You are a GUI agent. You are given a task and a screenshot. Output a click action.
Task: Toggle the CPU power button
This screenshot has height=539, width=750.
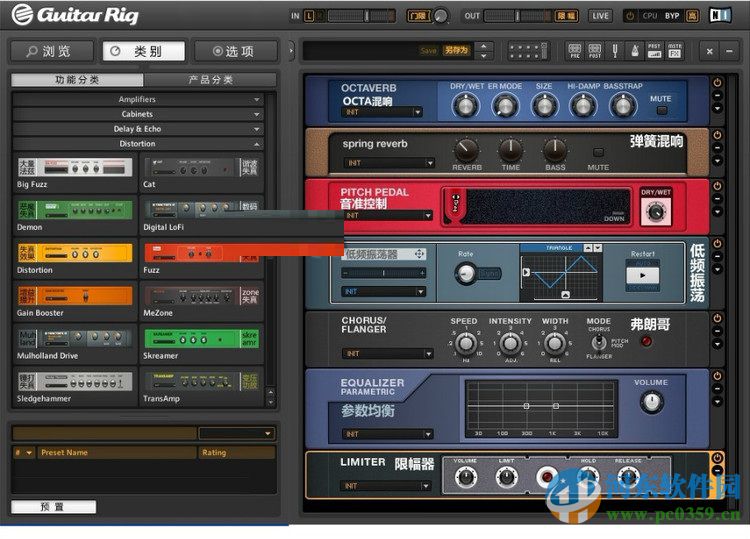(x=630, y=16)
